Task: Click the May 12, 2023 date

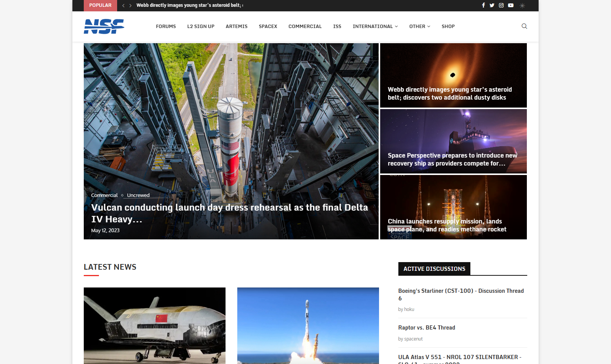Action: point(105,230)
